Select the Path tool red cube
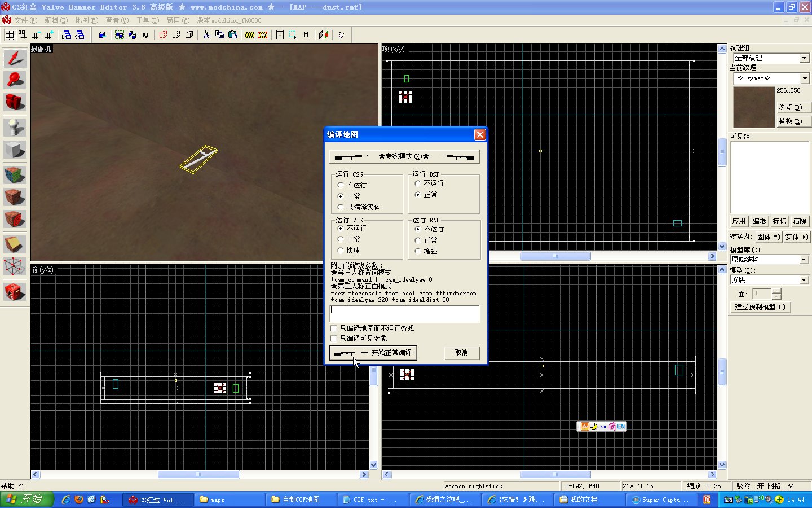Screen dimensions: 812x508 (x=15, y=291)
